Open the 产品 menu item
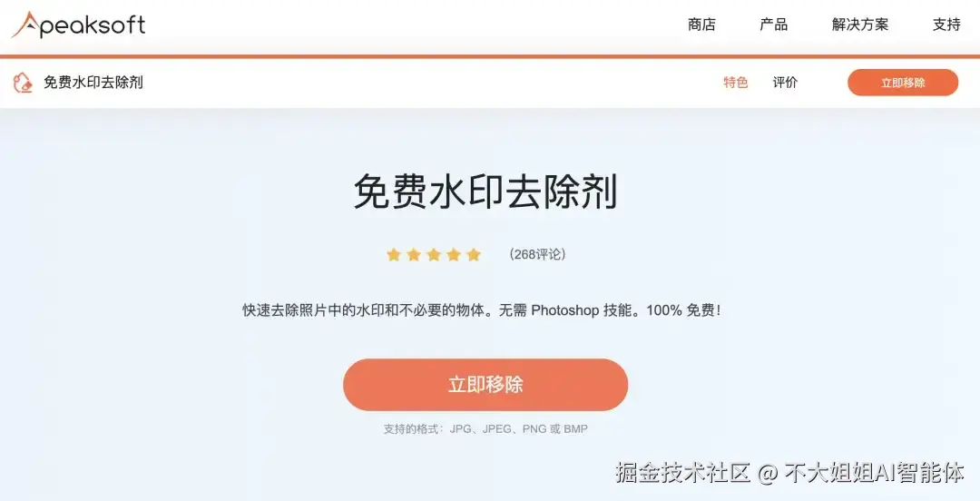 click(774, 25)
